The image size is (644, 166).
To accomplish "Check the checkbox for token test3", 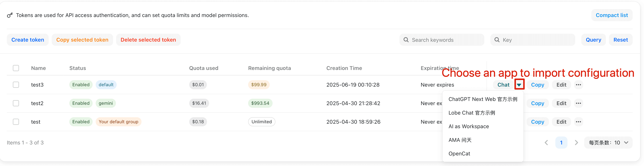I will 16,85.
